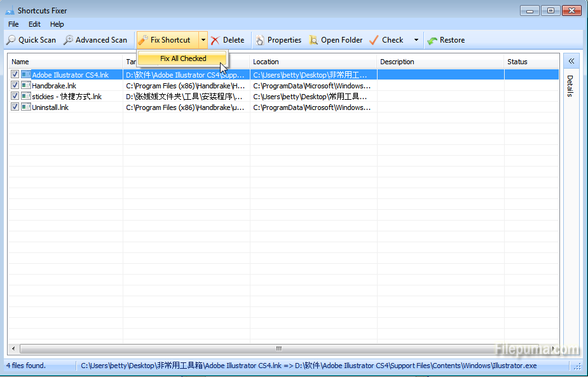This screenshot has width=588, height=377.
Task: Click the horizontal scrollbar thumb of the list
Action: (278, 349)
